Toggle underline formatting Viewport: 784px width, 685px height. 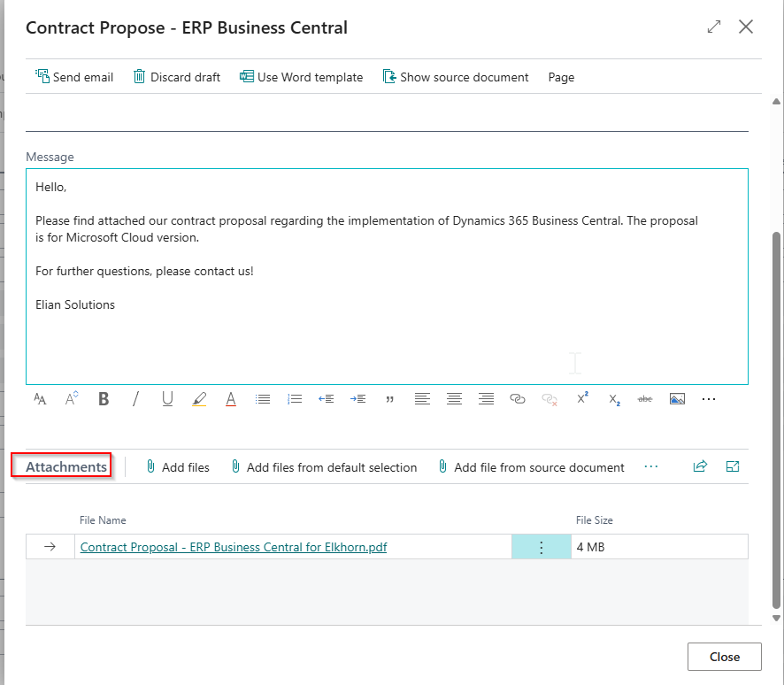click(167, 399)
